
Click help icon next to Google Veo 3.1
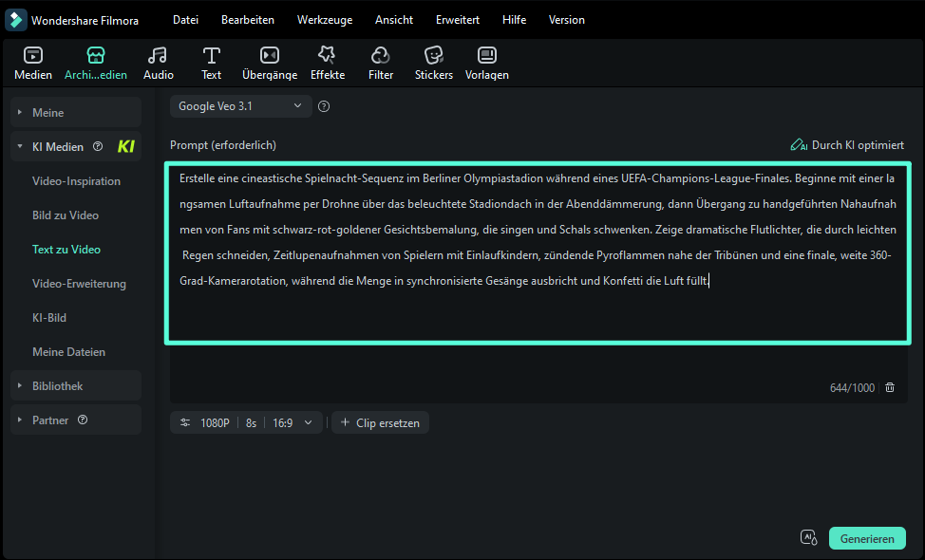pos(324,106)
